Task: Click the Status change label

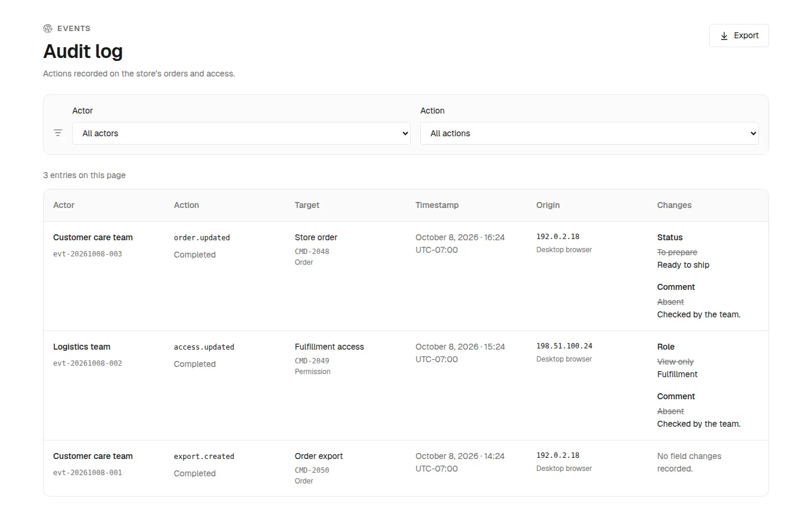Action: tap(670, 237)
